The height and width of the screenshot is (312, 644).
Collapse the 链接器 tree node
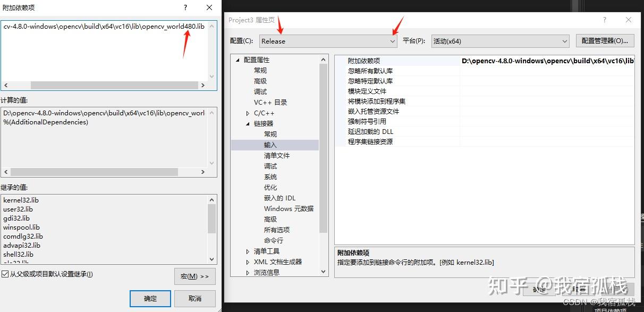[248, 123]
